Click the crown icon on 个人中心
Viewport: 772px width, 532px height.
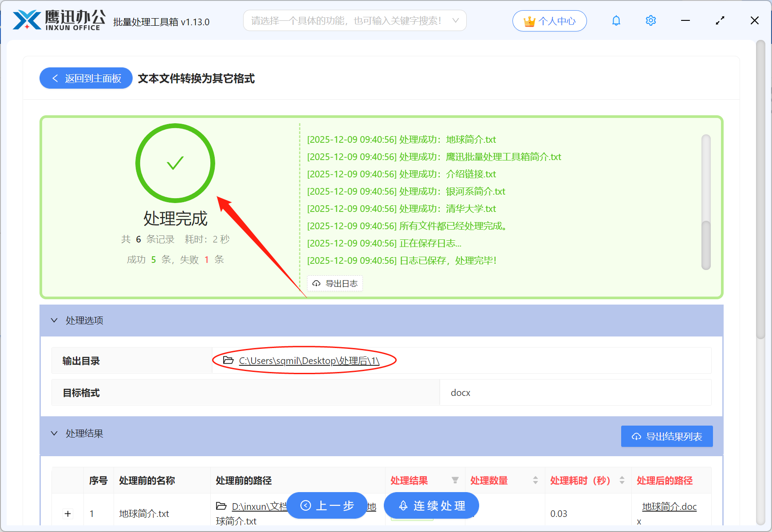click(x=529, y=20)
